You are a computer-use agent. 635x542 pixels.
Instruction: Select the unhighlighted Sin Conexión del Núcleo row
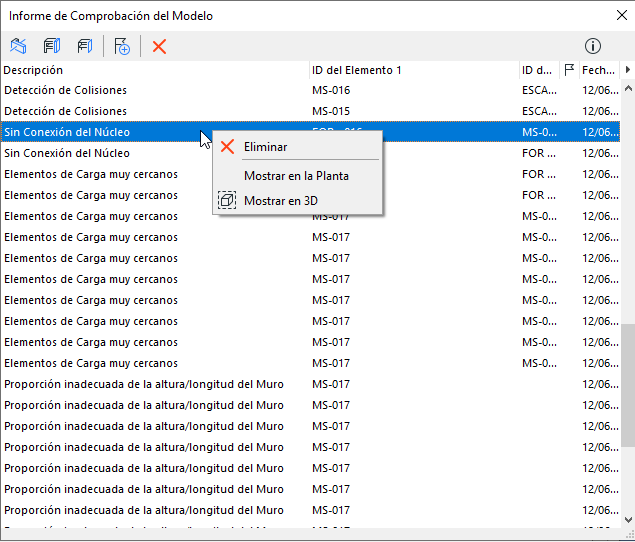[x=150, y=153]
